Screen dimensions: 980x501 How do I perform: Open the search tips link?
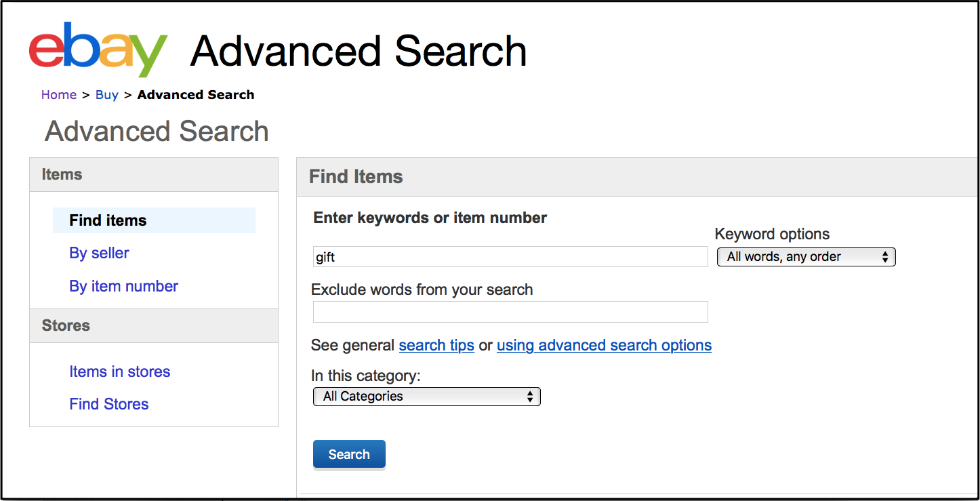[436, 345]
